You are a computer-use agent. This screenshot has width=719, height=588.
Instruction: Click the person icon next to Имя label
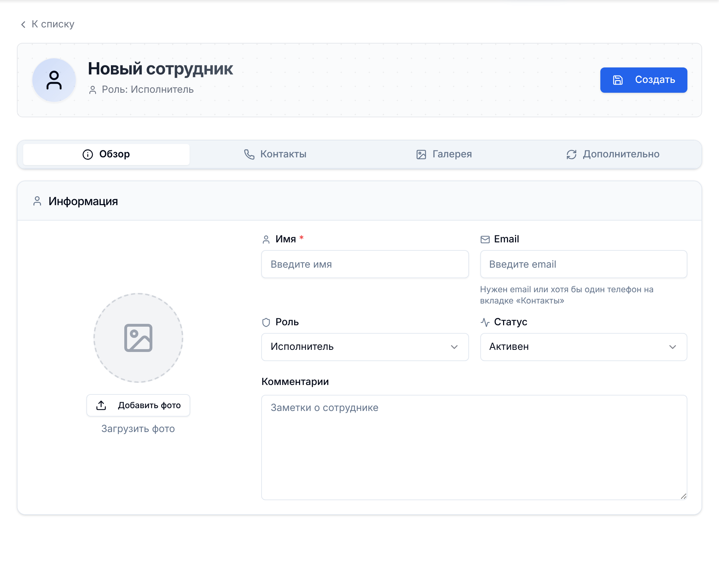tap(266, 240)
